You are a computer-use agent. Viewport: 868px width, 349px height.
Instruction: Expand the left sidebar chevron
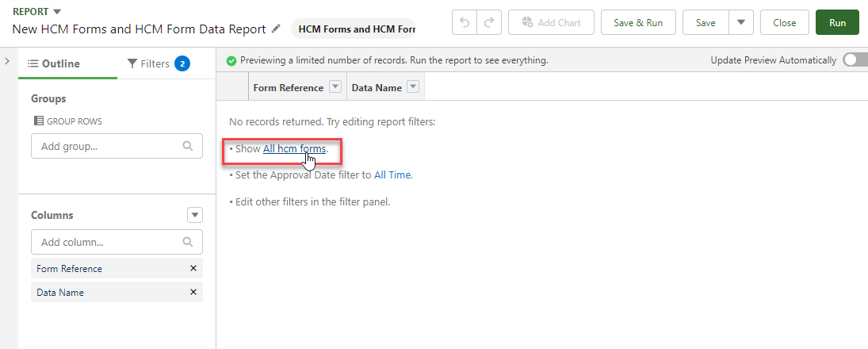(x=7, y=61)
